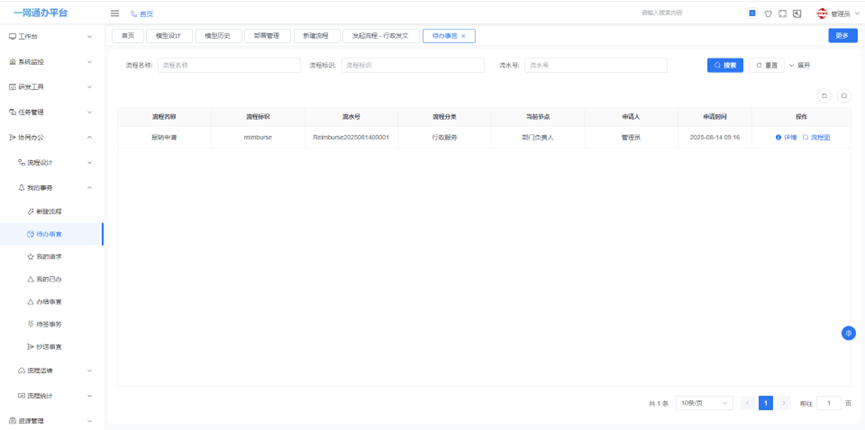The image size is (865, 430).
Task: Collapse the sidebar with the hamburger icon
Action: tap(115, 13)
